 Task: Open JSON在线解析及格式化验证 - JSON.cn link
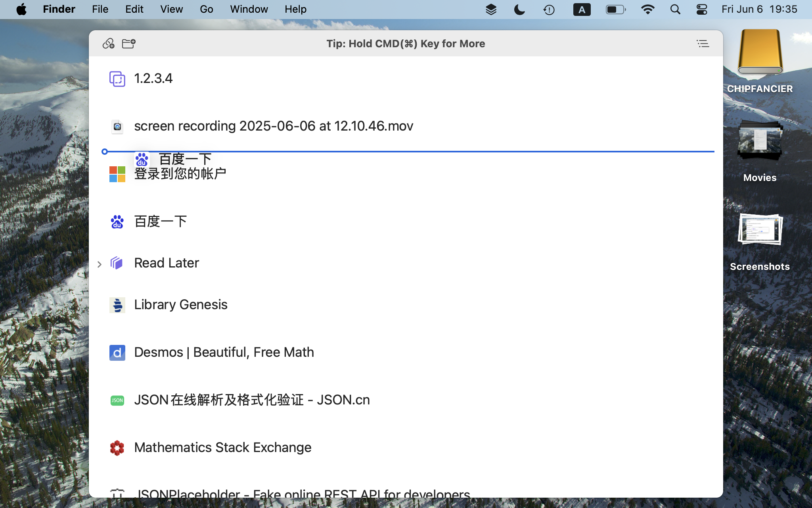pyautogui.click(x=252, y=400)
